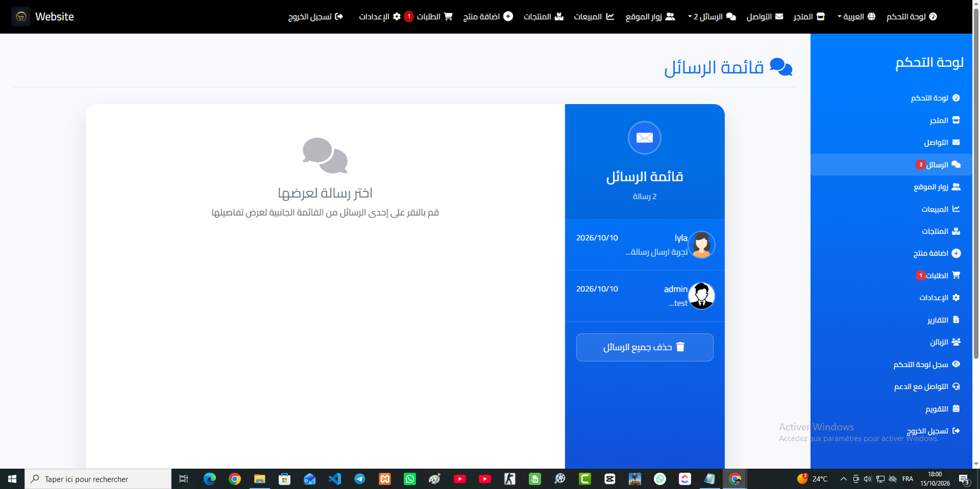Image resolution: width=980 pixels, height=489 pixels.
Task: Select التواصل مع الدعم headset icon
Action: (956, 387)
